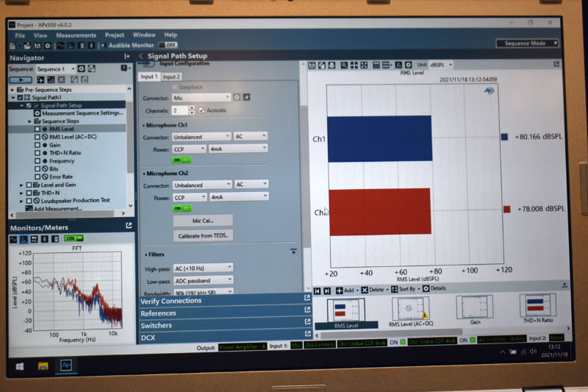The image size is (588, 392).
Task: Click the Delete result X icon
Action: coord(365,291)
